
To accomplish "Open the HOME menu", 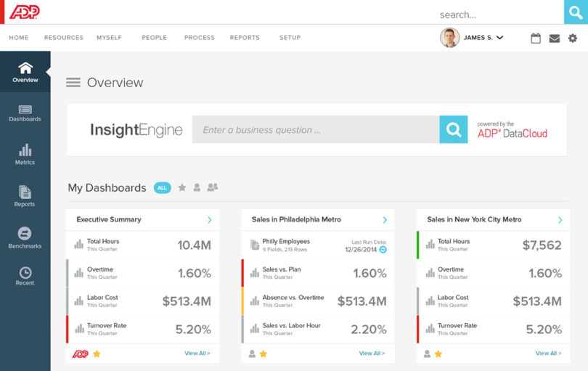I will [x=19, y=38].
